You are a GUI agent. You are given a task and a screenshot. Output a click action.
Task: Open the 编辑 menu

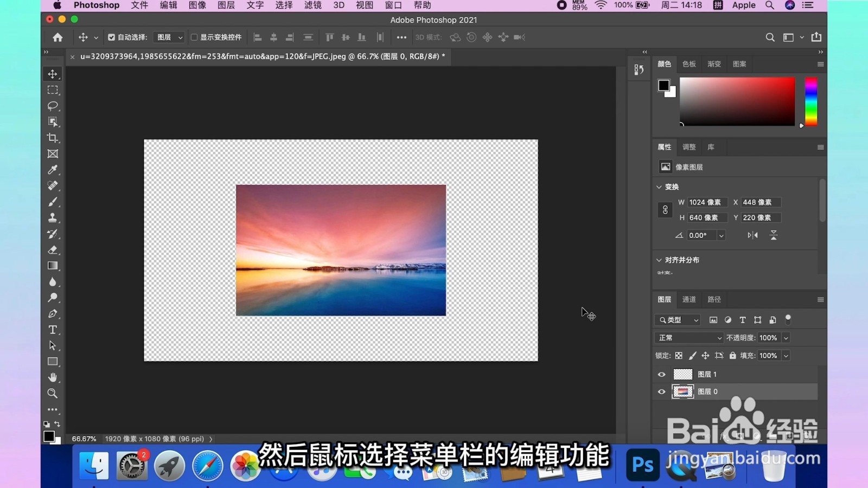(x=168, y=5)
